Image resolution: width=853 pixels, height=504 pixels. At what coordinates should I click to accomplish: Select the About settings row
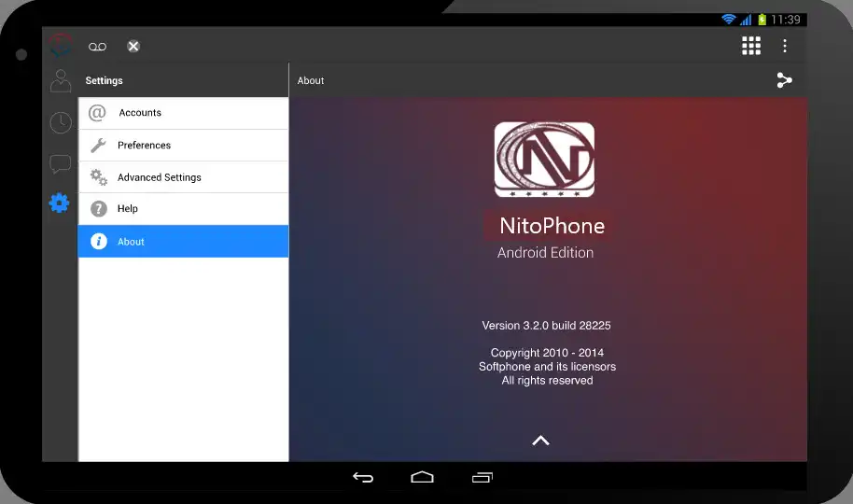183,241
